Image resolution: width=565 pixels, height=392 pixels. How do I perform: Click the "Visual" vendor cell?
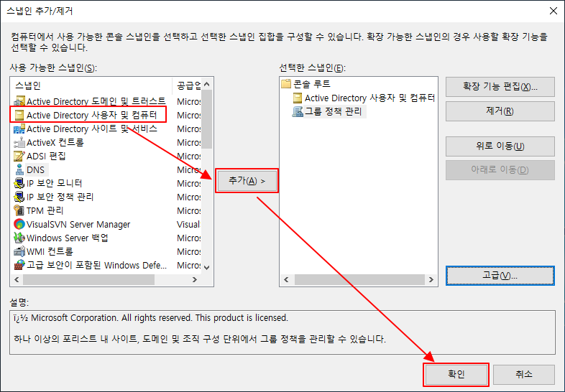pos(188,224)
